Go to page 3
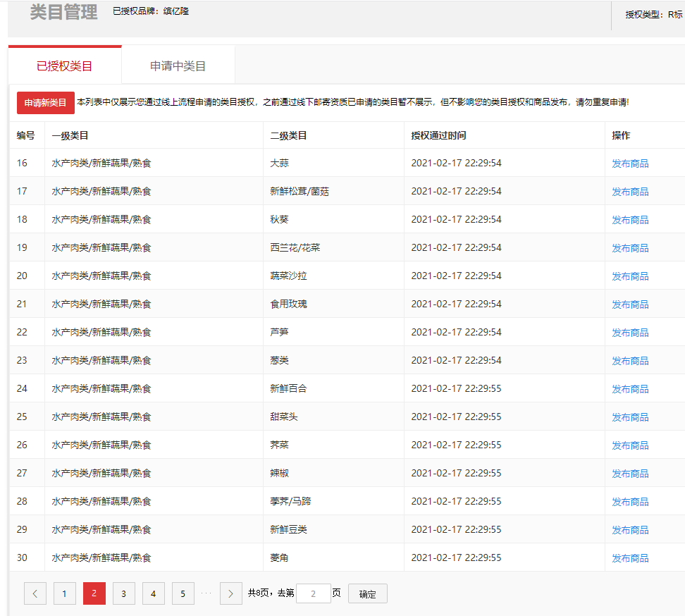 124,593
